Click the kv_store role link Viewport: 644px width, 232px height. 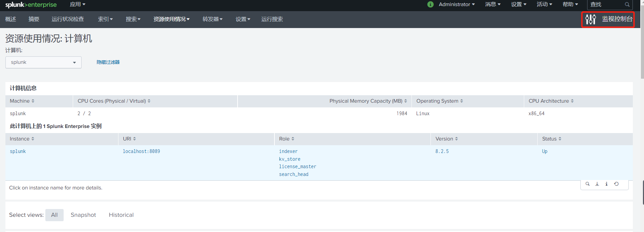(x=290, y=159)
